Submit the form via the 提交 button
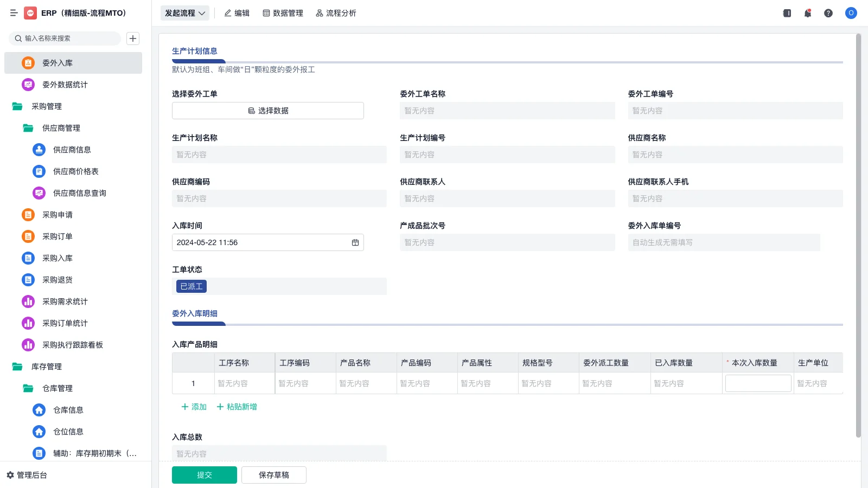The image size is (868, 488). (204, 474)
